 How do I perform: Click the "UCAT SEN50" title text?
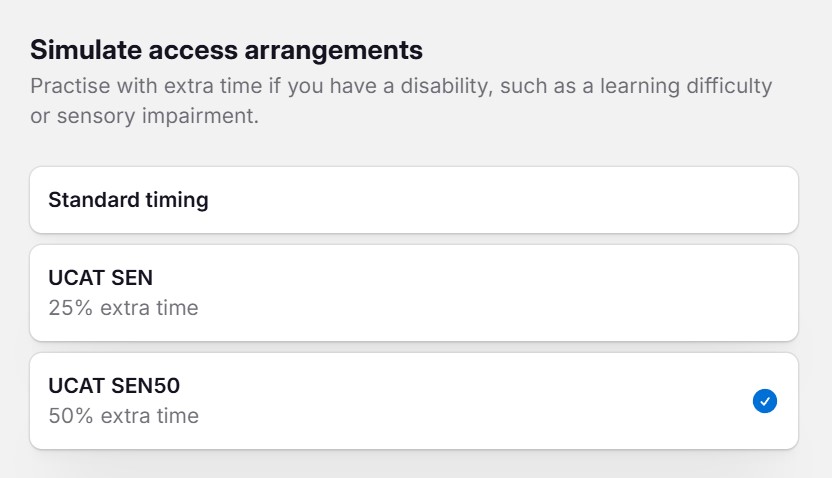pyautogui.click(x=114, y=385)
